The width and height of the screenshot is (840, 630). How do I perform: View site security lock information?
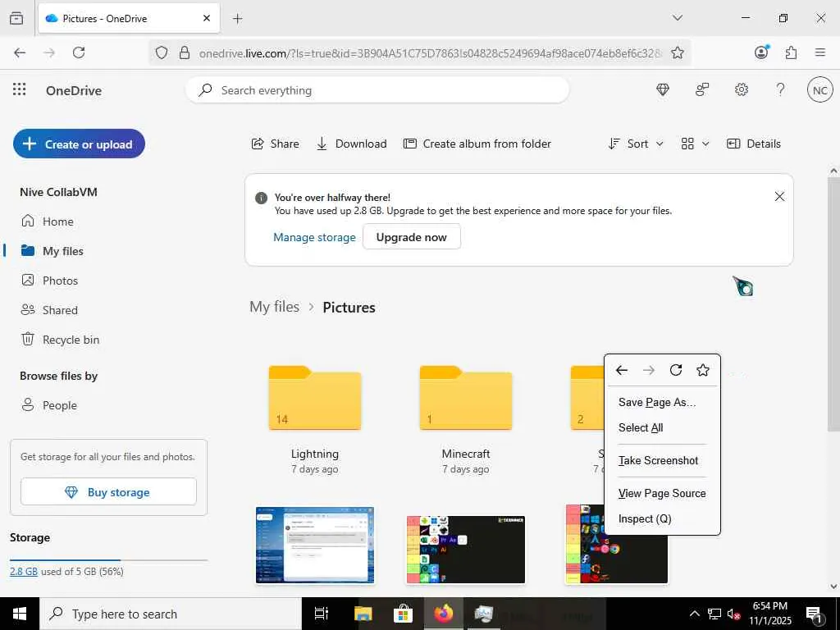185,52
